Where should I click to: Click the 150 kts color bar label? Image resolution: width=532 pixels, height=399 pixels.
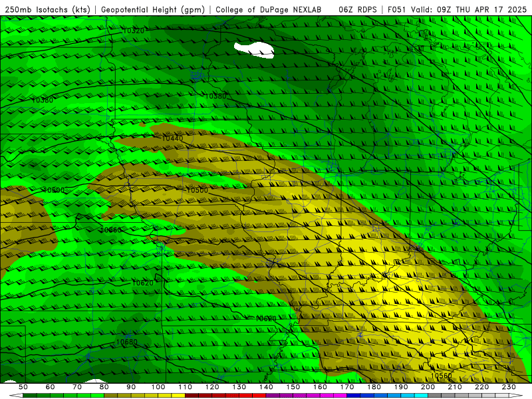click(x=293, y=387)
